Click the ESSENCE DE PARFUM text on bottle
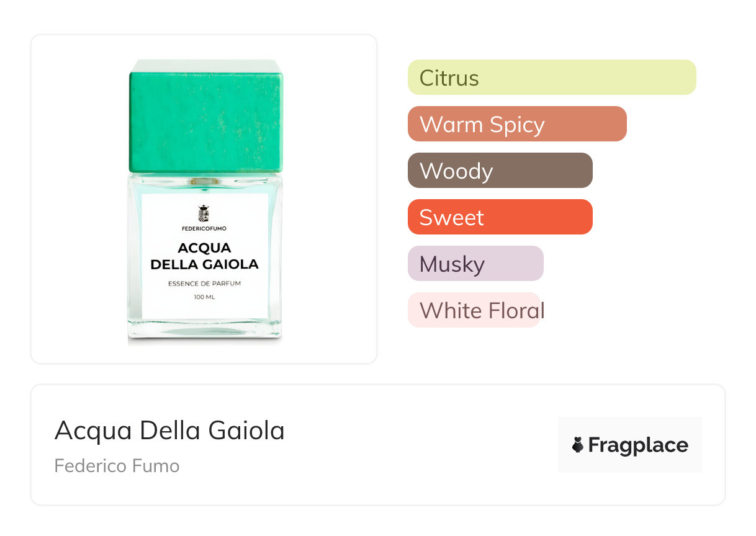 [204, 284]
